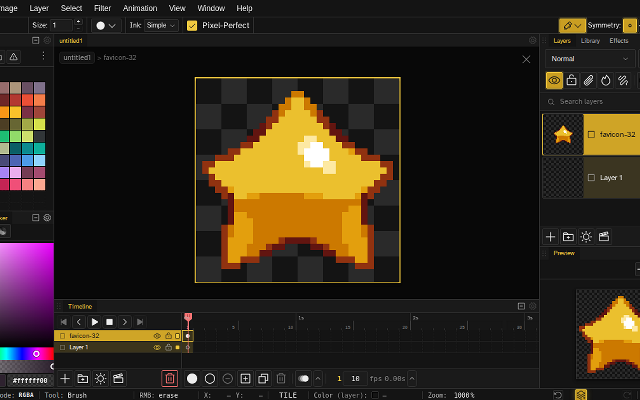Switch to the Library tab

coord(590,41)
